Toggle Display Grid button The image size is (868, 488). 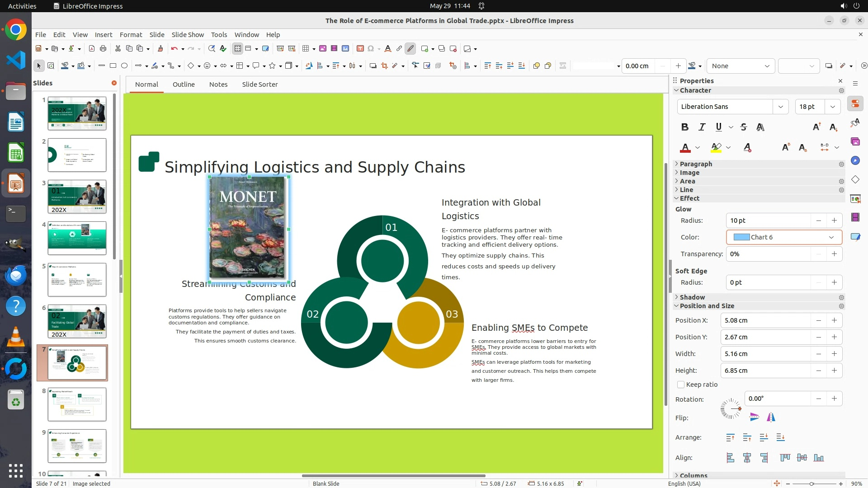pos(237,48)
